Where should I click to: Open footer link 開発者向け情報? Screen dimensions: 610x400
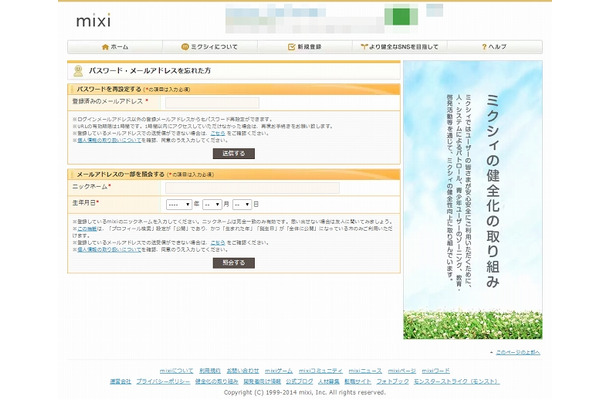pos(262,382)
